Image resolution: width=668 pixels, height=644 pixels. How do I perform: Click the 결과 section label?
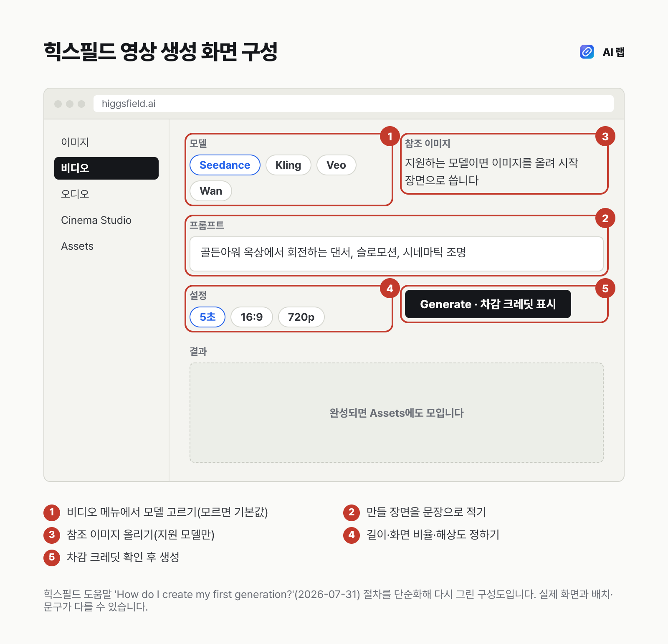198,351
